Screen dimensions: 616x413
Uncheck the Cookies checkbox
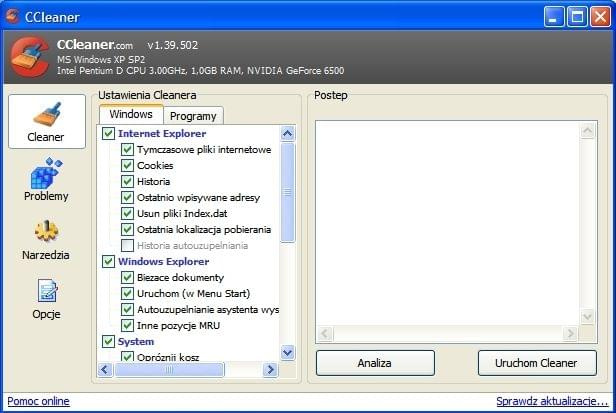coord(127,165)
